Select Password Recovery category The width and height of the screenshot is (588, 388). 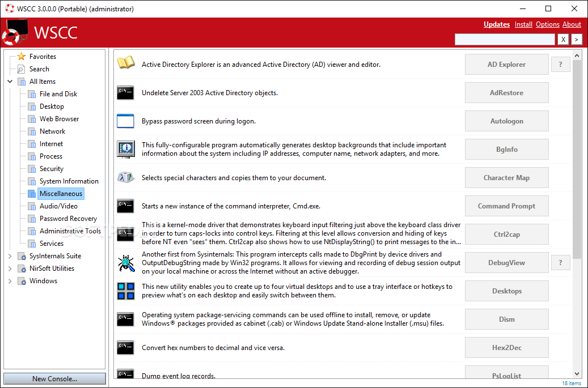68,219
